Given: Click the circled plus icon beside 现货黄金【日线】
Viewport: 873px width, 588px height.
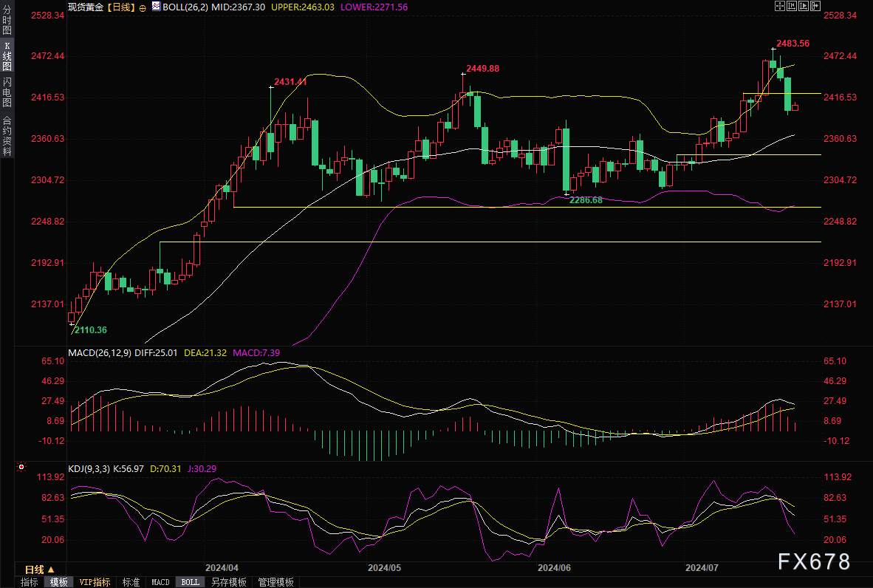Looking at the screenshot, I should coord(143,7).
